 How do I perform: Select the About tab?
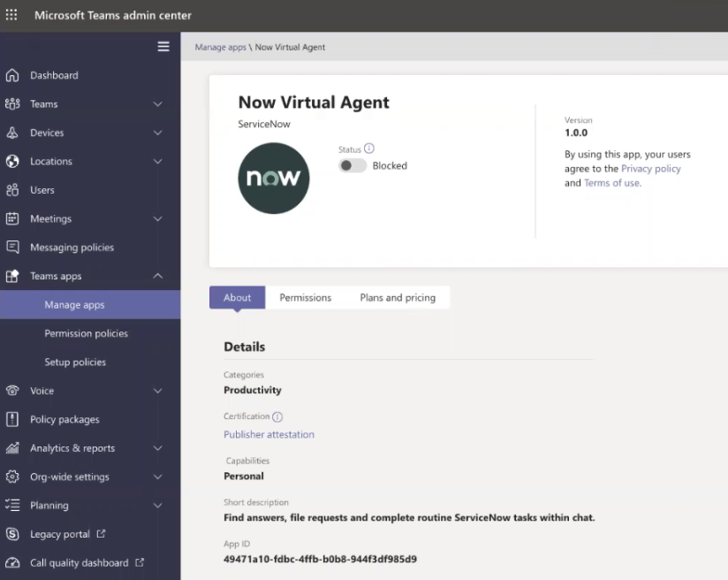(x=238, y=297)
